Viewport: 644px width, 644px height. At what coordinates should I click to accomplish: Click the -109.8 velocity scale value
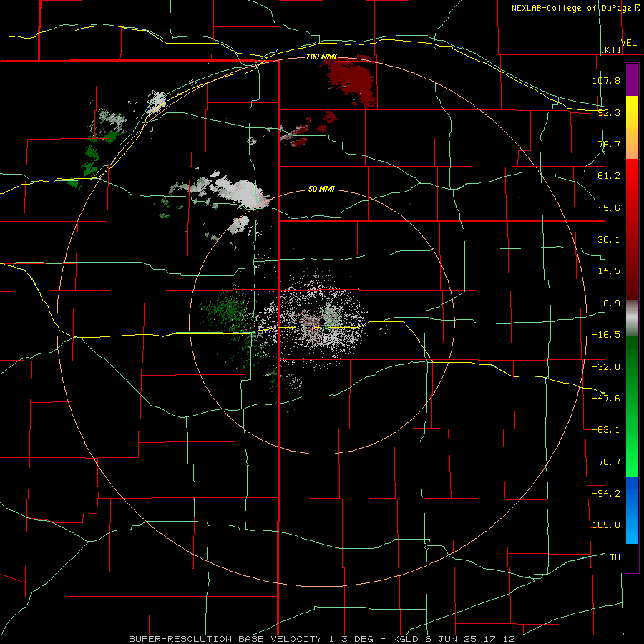click(603, 525)
